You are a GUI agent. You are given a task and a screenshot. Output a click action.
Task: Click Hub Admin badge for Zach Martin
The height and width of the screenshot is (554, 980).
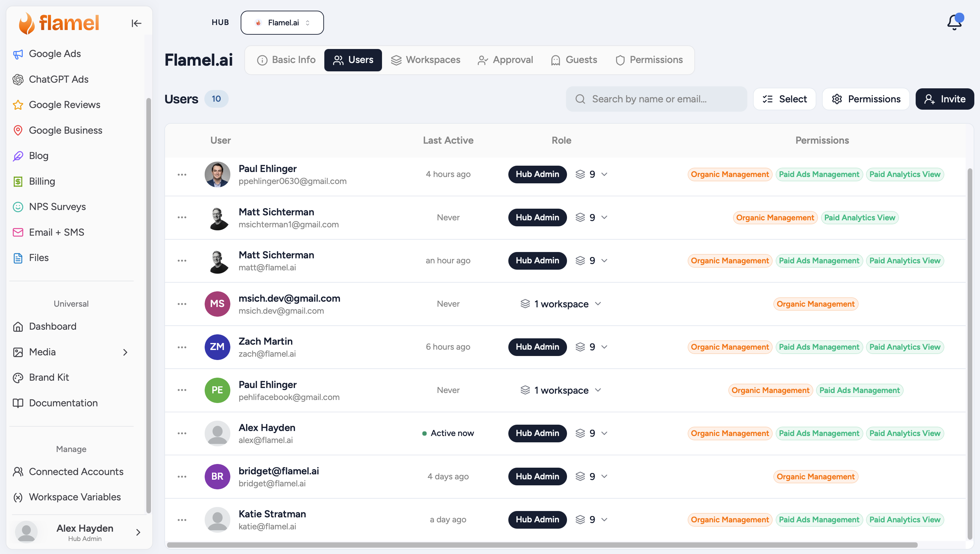coord(537,347)
